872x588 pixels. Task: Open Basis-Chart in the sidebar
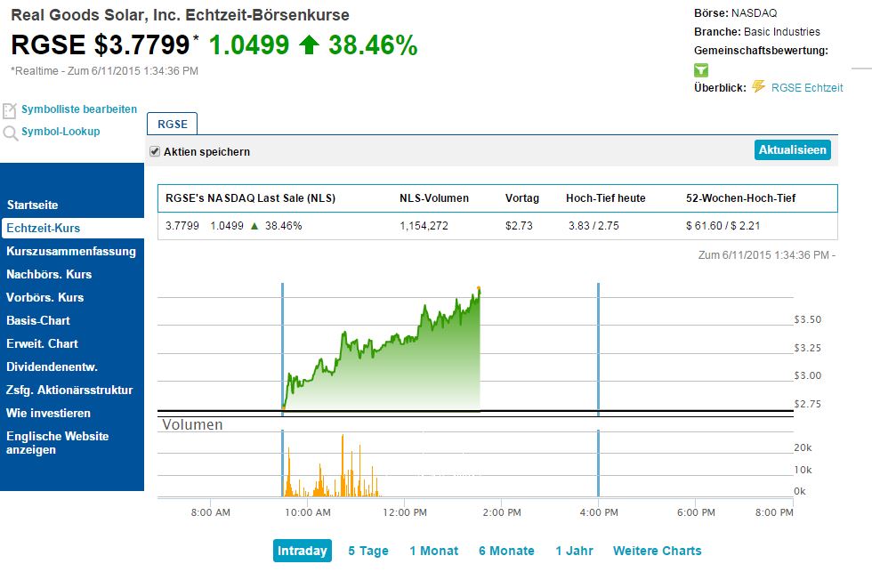38,320
